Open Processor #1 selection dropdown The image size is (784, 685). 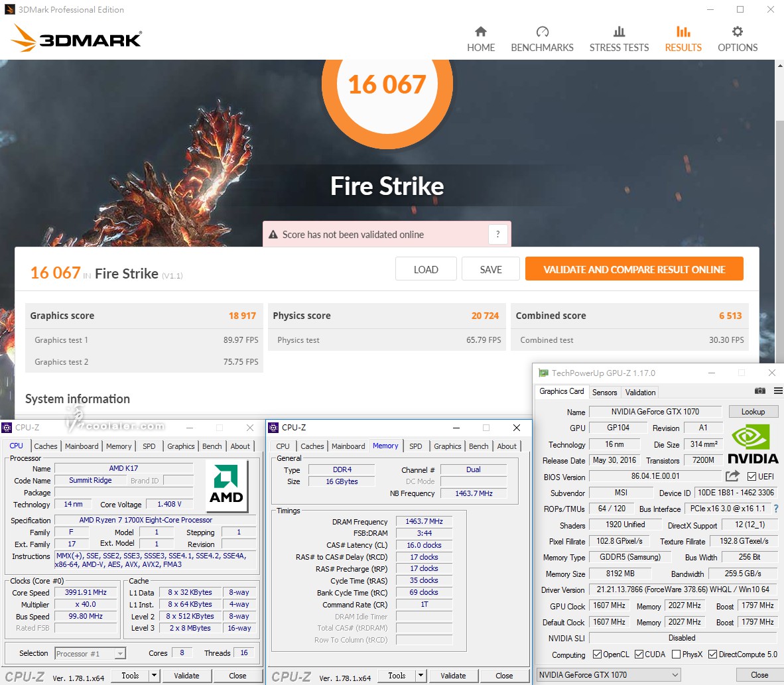tap(90, 653)
